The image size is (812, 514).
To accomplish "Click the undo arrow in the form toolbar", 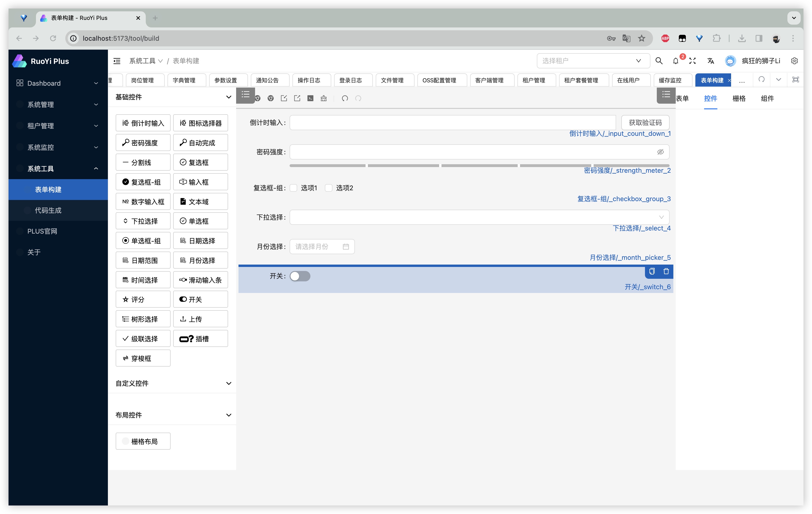I will coord(345,98).
